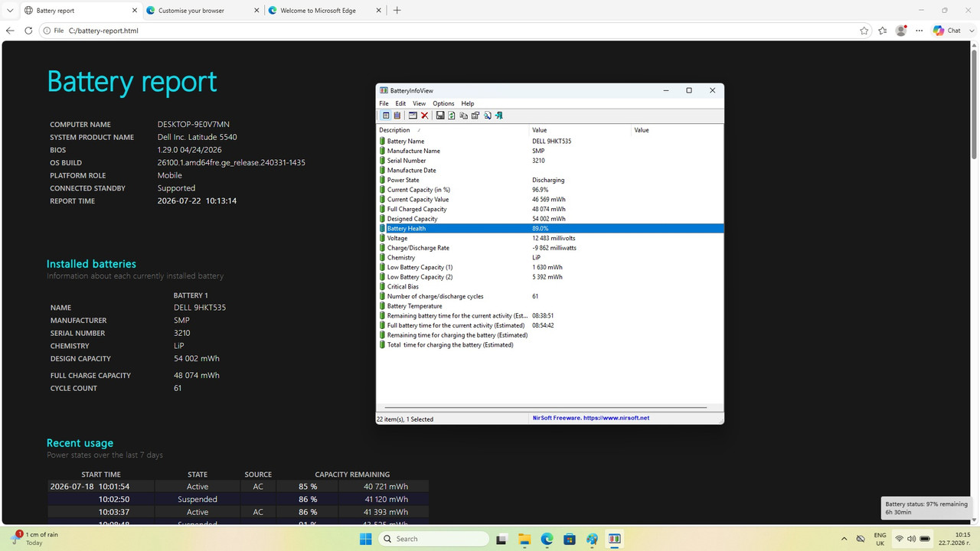
Task: Click the battery icon in the system tray
Action: (x=925, y=539)
